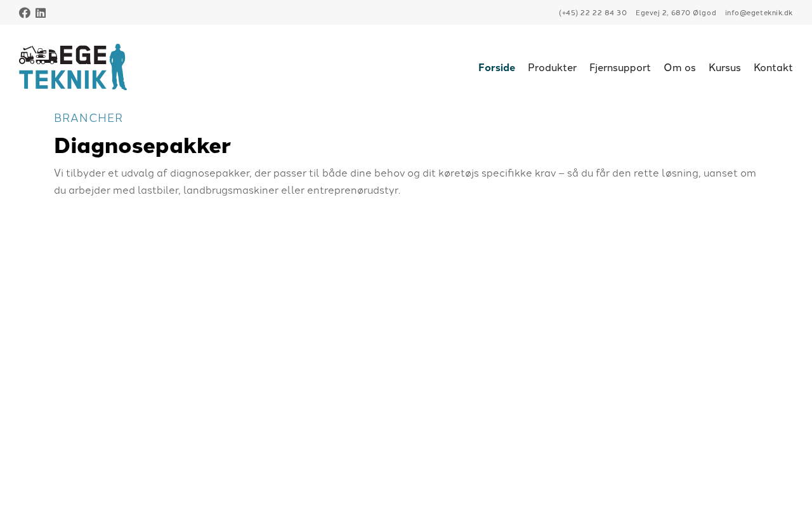Open address Egevej 2, 6870 Ølgod
Viewport: 812px width, 508px height.
(x=676, y=13)
